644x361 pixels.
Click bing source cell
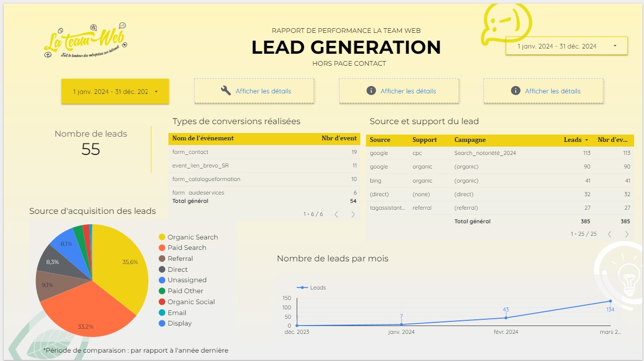click(x=375, y=181)
